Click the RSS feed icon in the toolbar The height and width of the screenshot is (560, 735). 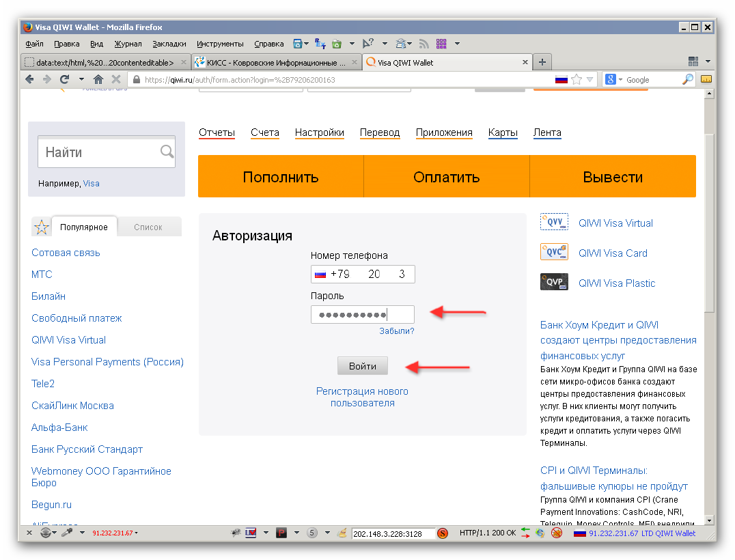click(x=424, y=44)
